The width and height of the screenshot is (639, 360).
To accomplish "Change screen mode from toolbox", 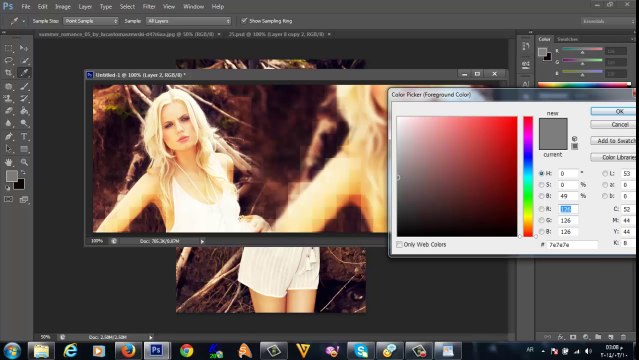I will (x=24, y=199).
